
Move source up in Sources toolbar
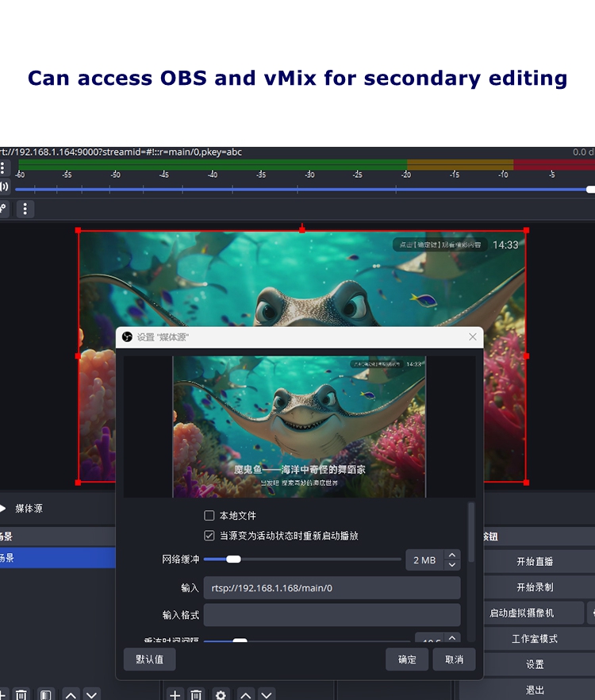[x=245, y=694]
